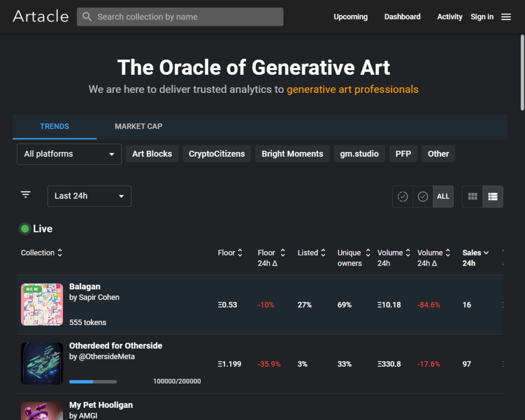Go to the Activity page
This screenshot has width=525, height=420.
click(x=449, y=17)
